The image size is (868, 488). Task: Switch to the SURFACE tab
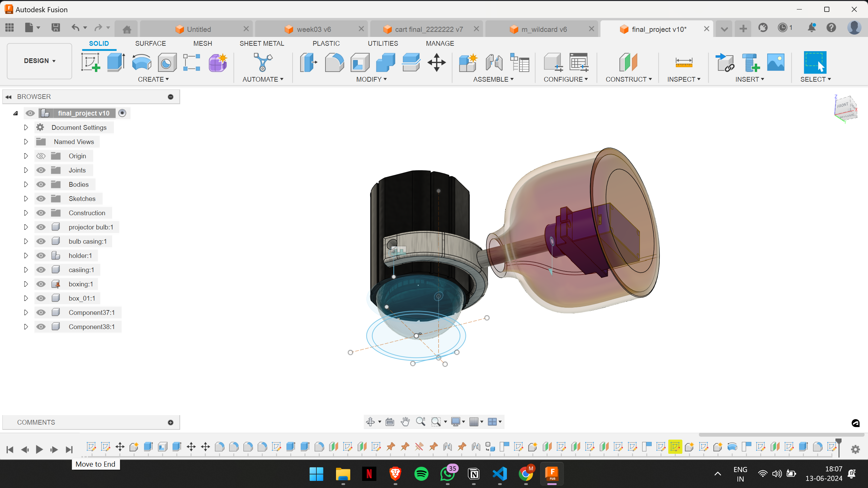(x=151, y=43)
